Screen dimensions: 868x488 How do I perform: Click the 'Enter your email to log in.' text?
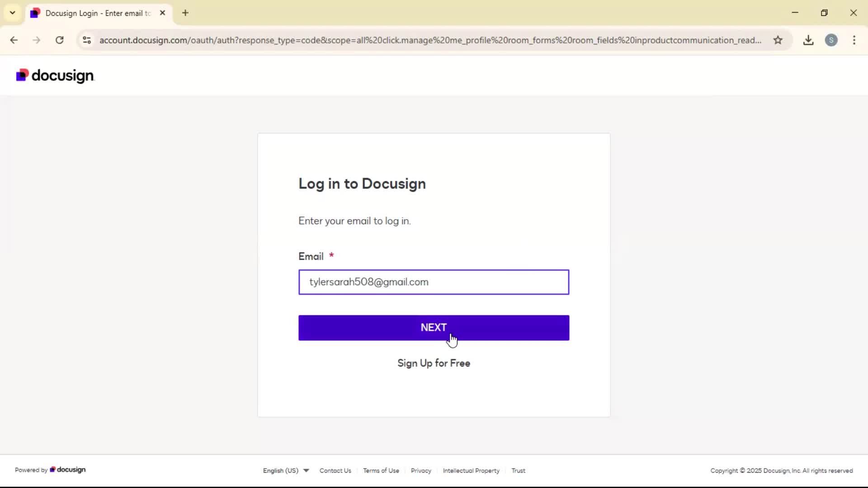click(354, 221)
